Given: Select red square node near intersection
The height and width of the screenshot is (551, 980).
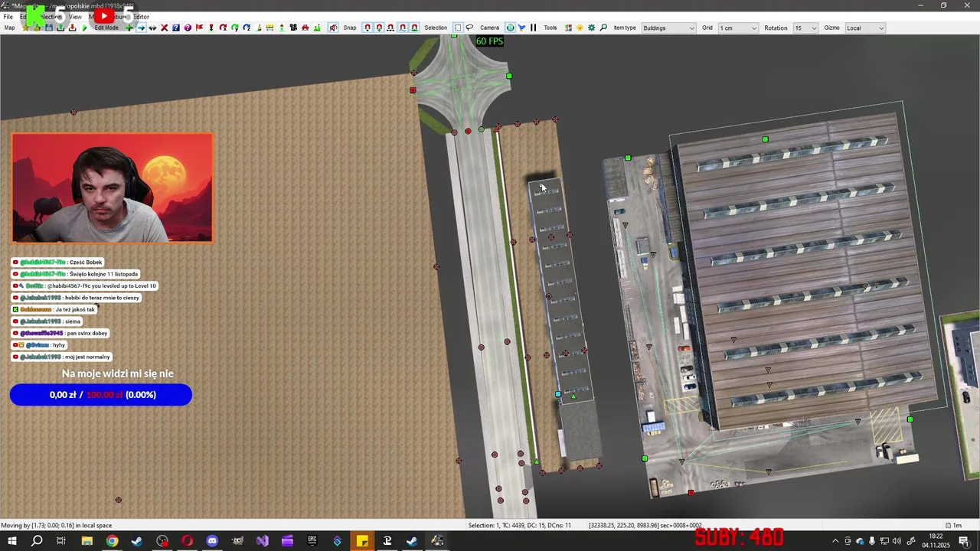Looking at the screenshot, I should tap(413, 90).
